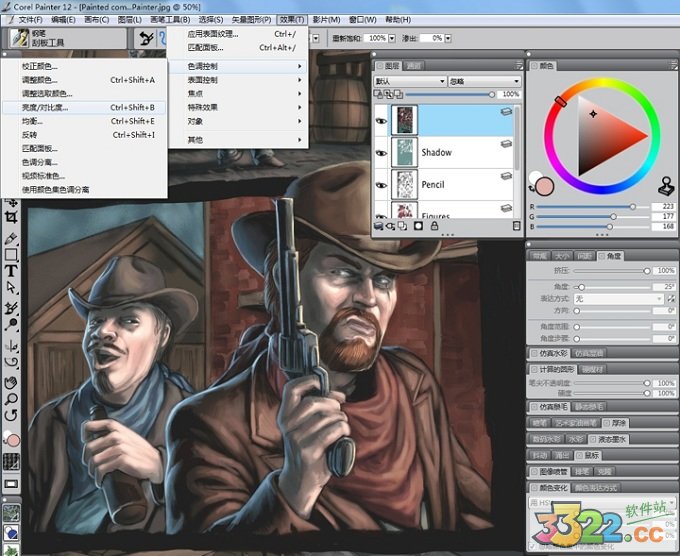
Task: Select the Rotate Page tool
Action: point(11,415)
